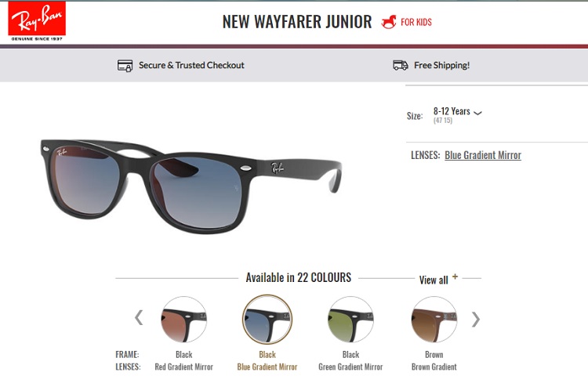Click the Green Gradient Mirror label text
This screenshot has width=588, height=383.
[350, 367]
